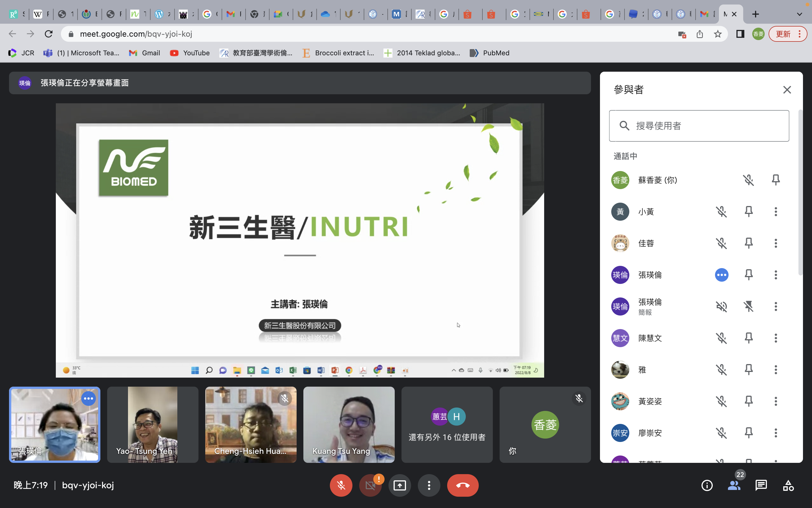The height and width of the screenshot is (508, 812).
Task: Open more actions for 雅
Action: [x=775, y=370]
